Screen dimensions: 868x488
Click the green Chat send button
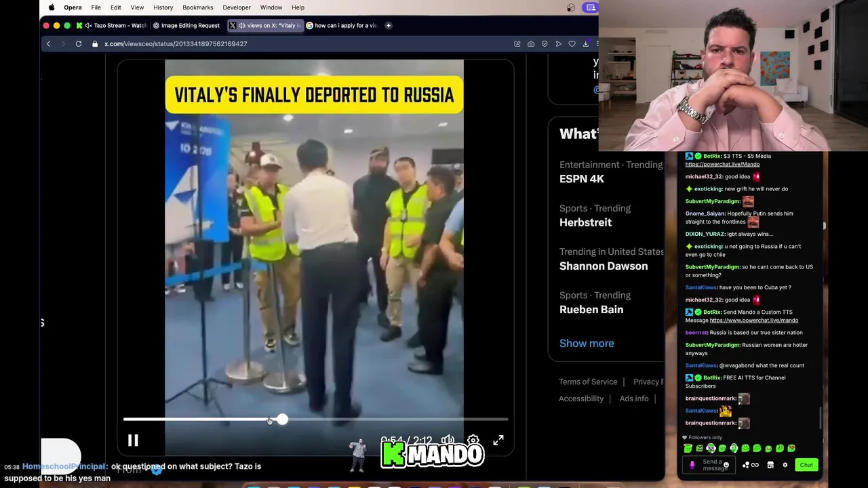(806, 465)
